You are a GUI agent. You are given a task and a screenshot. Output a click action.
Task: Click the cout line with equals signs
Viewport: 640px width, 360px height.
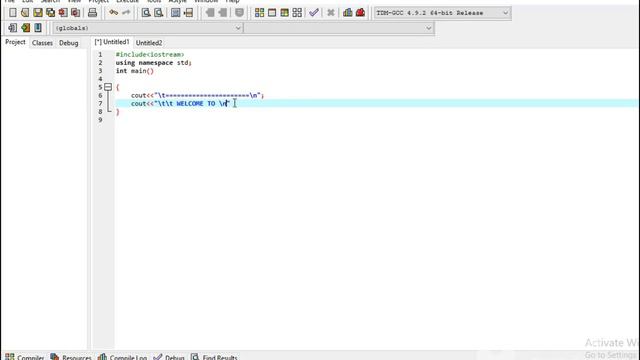(198, 95)
